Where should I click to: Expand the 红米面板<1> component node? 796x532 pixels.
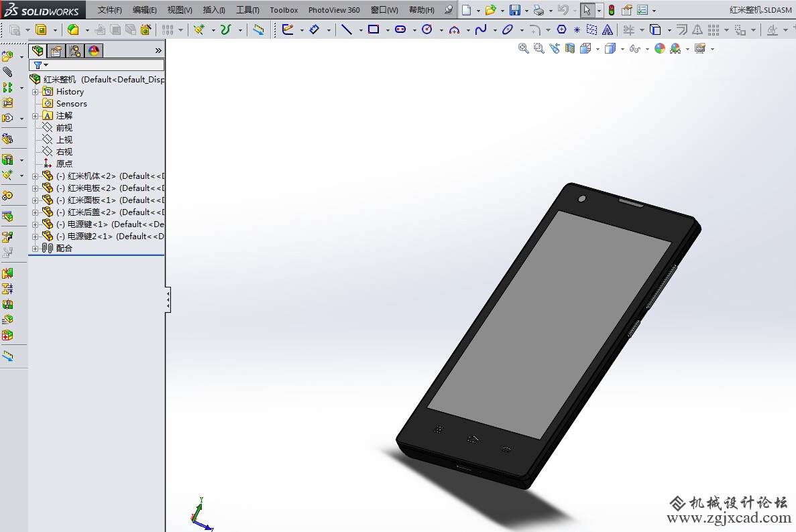click(36, 200)
